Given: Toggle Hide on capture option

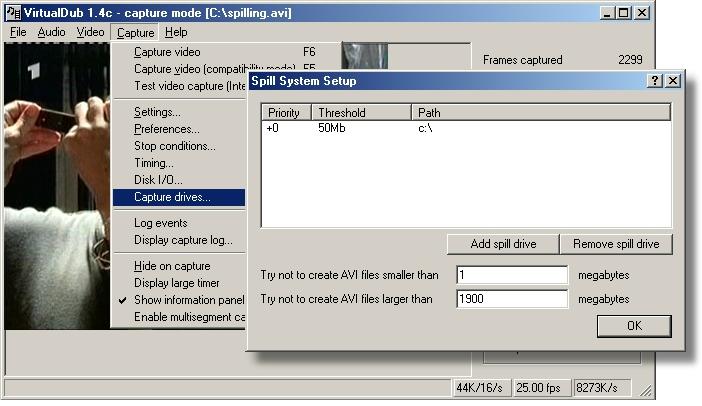Looking at the screenshot, I should [172, 266].
